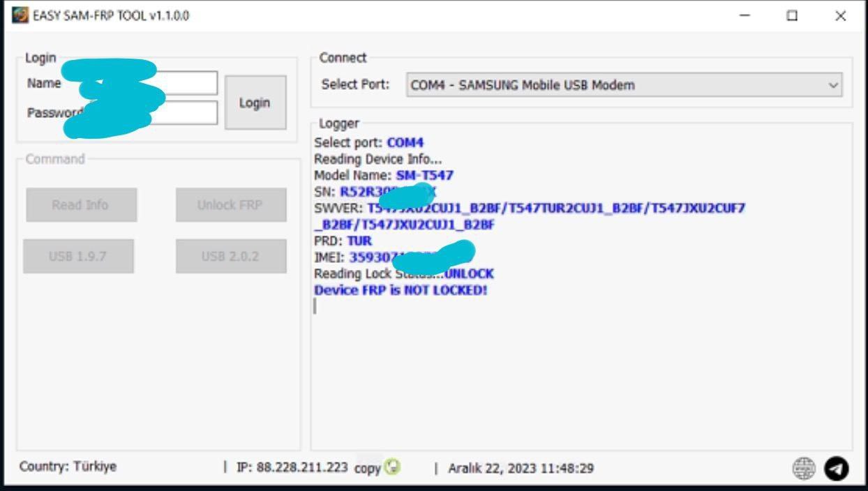Focus the Password input field

pyautogui.click(x=188, y=112)
